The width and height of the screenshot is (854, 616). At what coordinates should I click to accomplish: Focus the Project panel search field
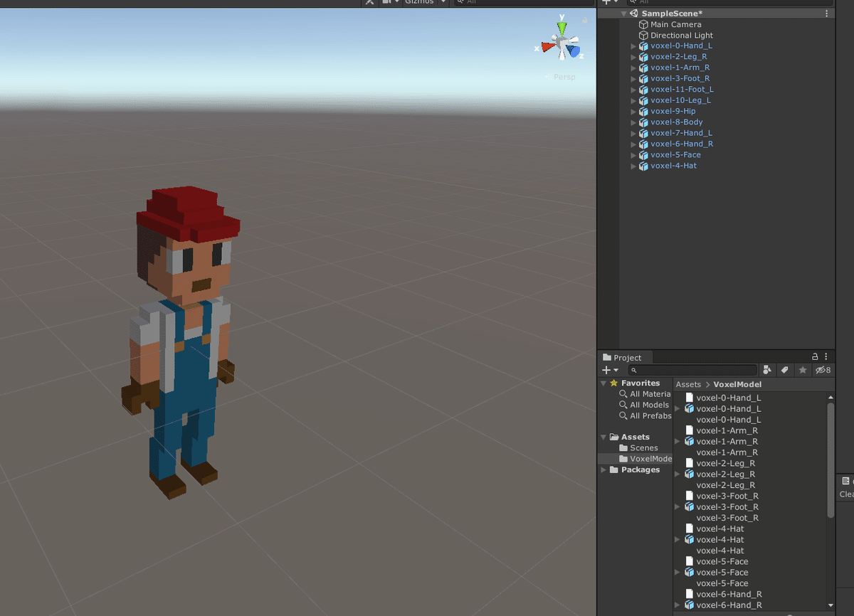pyautogui.click(x=692, y=370)
